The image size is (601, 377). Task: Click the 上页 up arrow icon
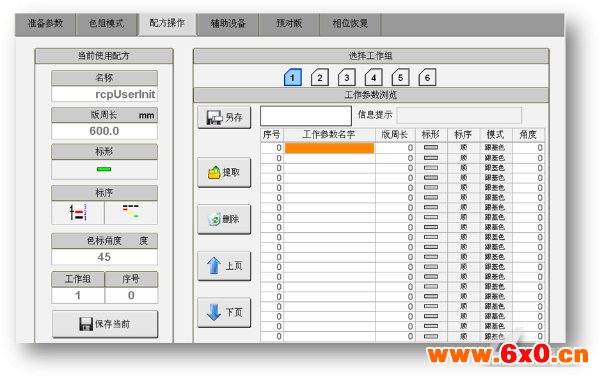[214, 266]
